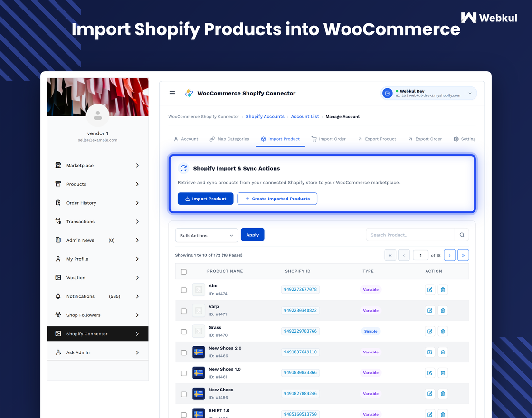Viewport: 532px width, 418px height.
Task: Expand the Ask Admin chevron
Action: (x=137, y=352)
